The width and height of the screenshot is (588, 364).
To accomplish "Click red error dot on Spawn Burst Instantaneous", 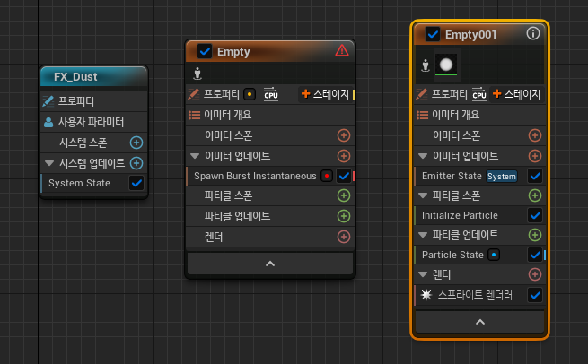I will pyautogui.click(x=327, y=176).
